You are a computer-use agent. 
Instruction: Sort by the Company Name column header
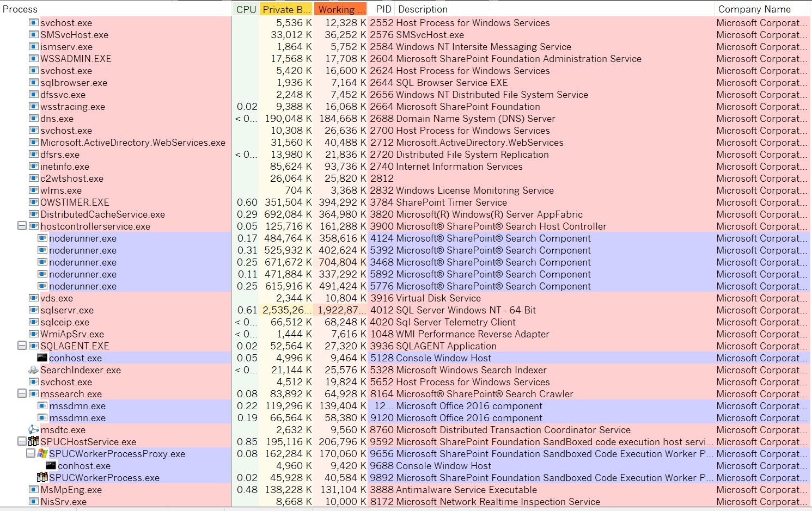(763, 9)
